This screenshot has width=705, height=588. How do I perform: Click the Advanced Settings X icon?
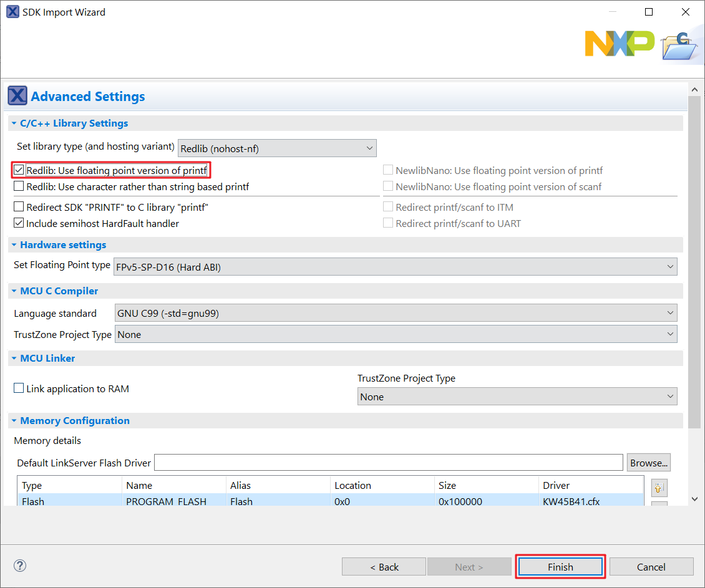(x=17, y=96)
